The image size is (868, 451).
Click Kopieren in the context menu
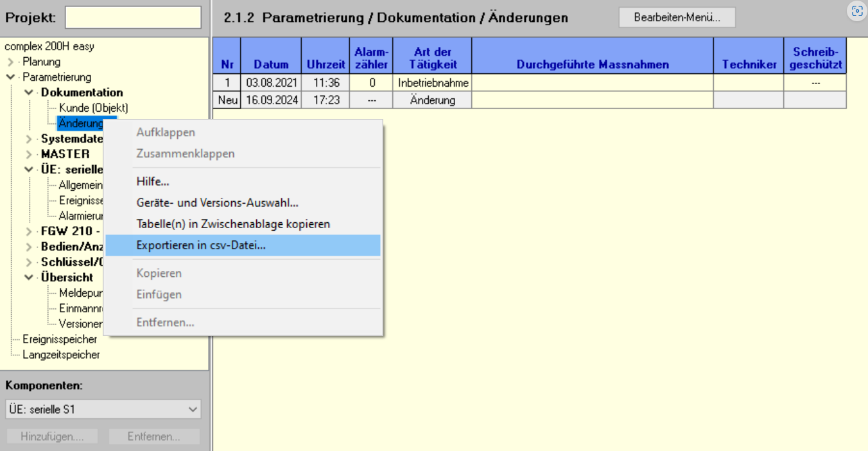coord(243,273)
